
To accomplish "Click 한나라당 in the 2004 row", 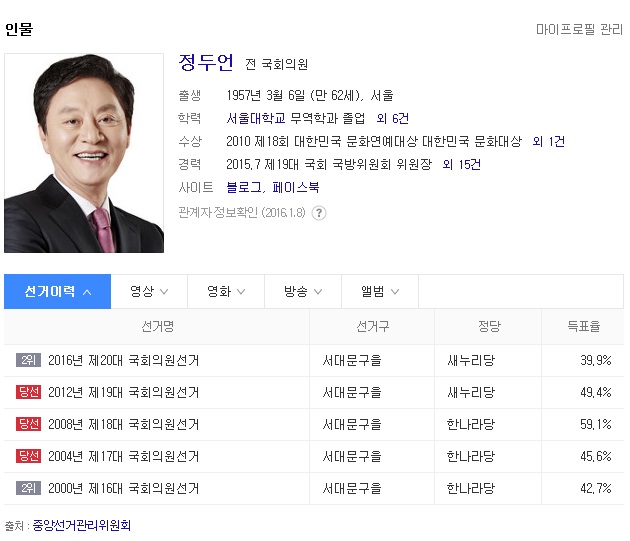I will tap(471, 457).
